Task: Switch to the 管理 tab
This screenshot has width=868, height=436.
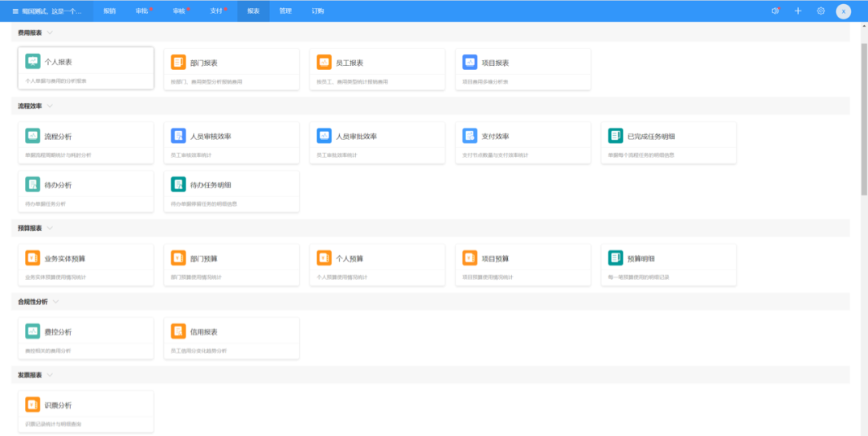Action: 285,11
